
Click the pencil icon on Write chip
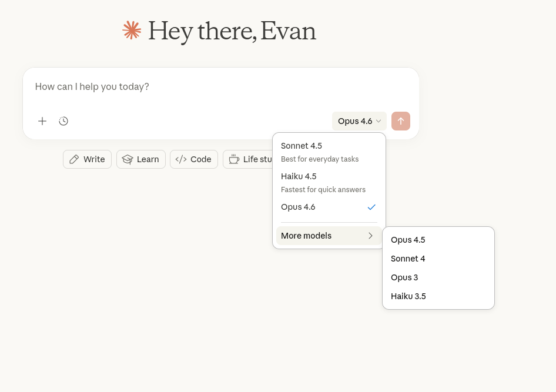pos(74,159)
